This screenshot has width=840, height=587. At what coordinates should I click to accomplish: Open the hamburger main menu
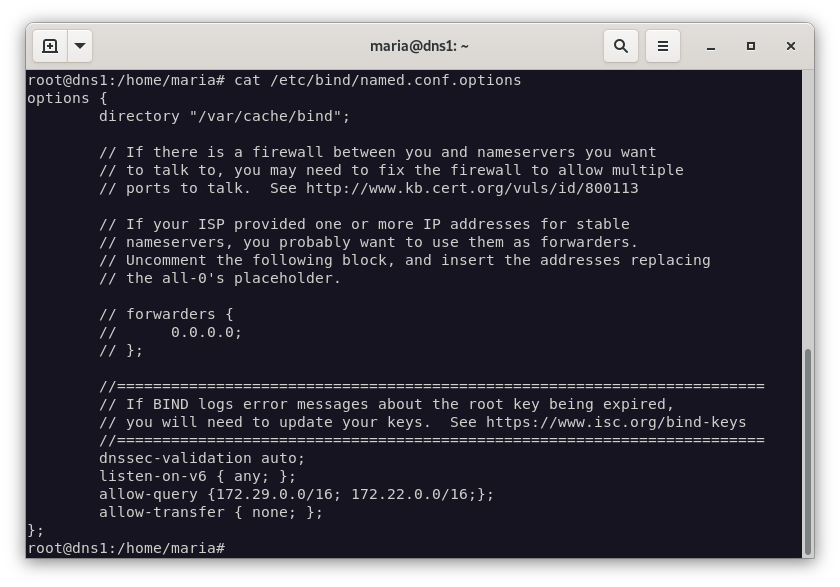click(662, 46)
